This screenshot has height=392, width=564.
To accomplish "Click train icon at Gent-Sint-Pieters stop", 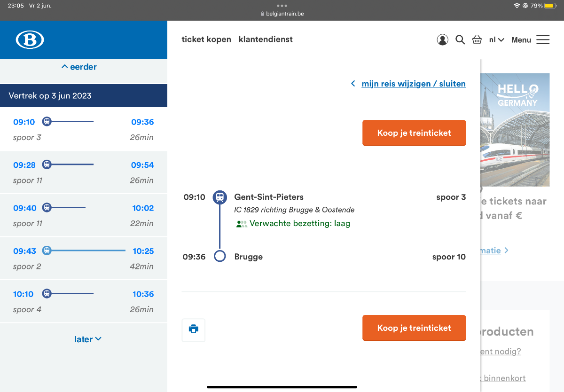I will (219, 197).
